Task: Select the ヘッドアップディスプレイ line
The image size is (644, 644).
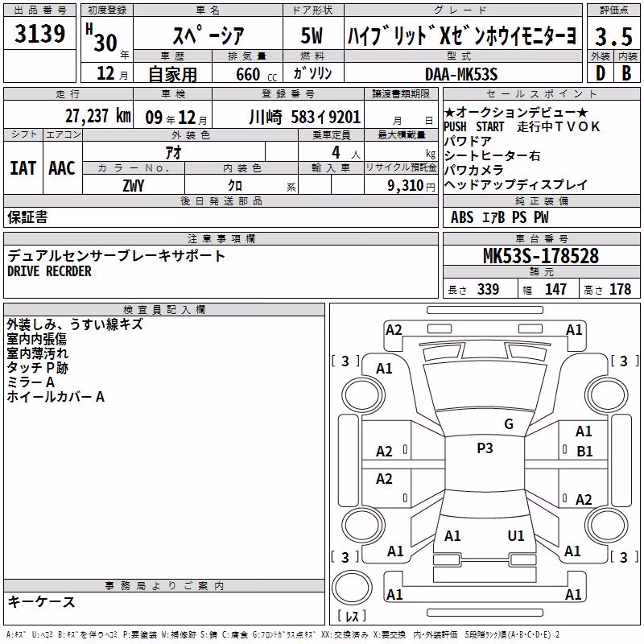Action: [516, 184]
